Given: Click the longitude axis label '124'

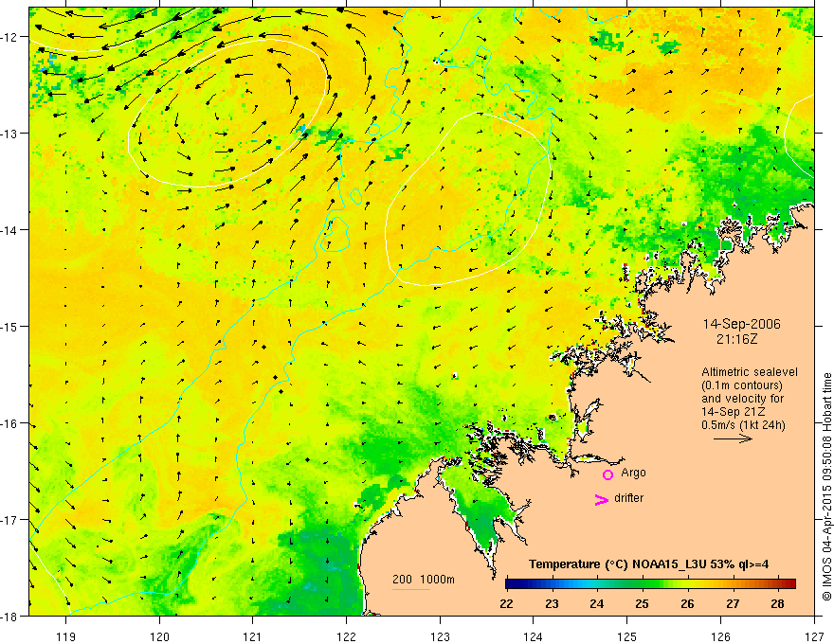Looking at the screenshot, I should [533, 636].
